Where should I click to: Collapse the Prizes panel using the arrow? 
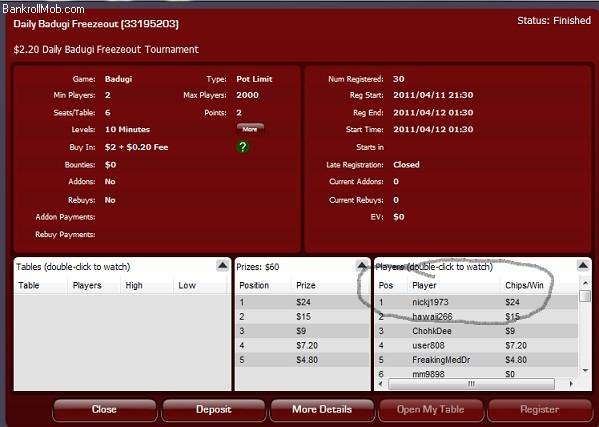[362, 265]
